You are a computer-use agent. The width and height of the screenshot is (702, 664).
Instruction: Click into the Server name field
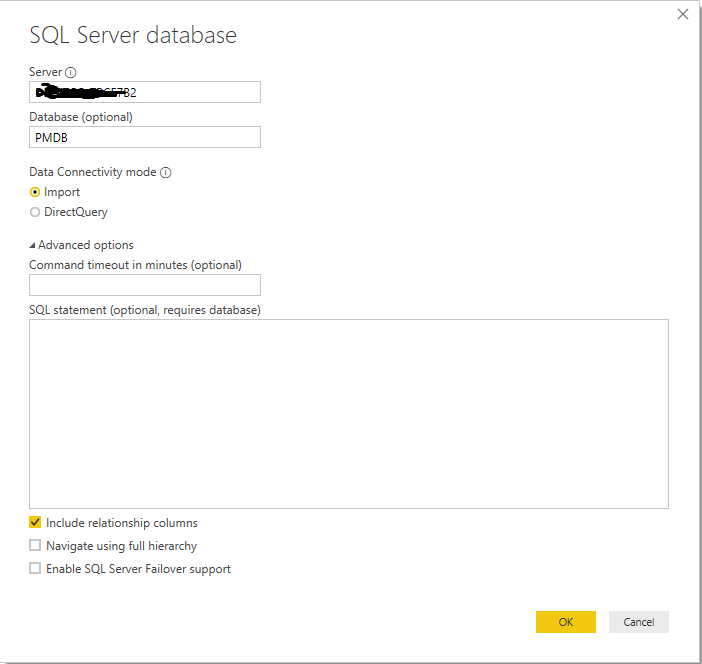pyautogui.click(x=145, y=92)
